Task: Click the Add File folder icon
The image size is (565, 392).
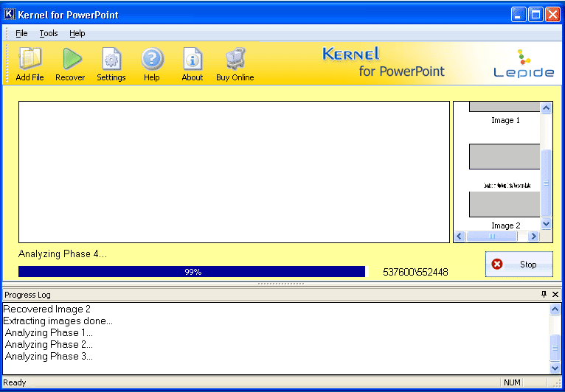Action: [x=30, y=59]
